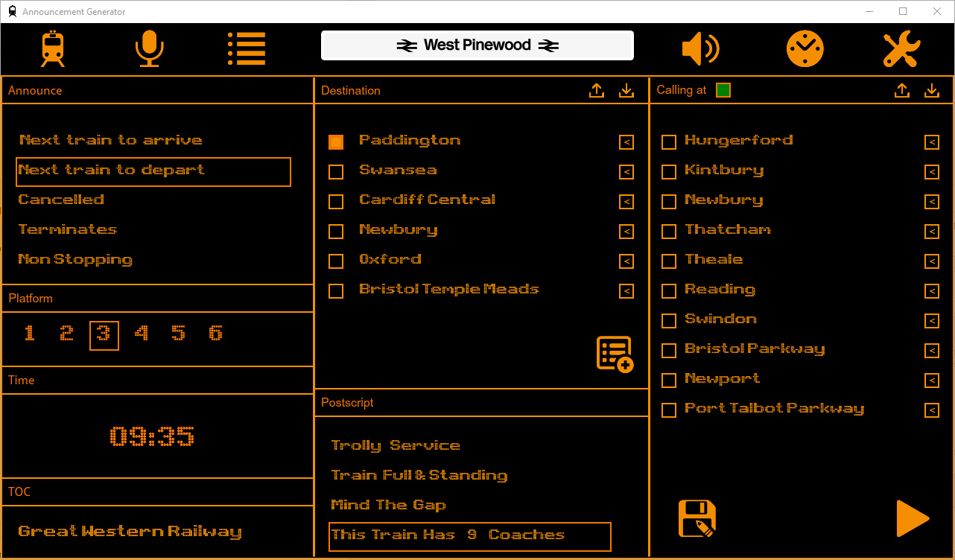Click Great Western Railway operator
Image resolution: width=955 pixels, height=560 pixels.
point(130,532)
